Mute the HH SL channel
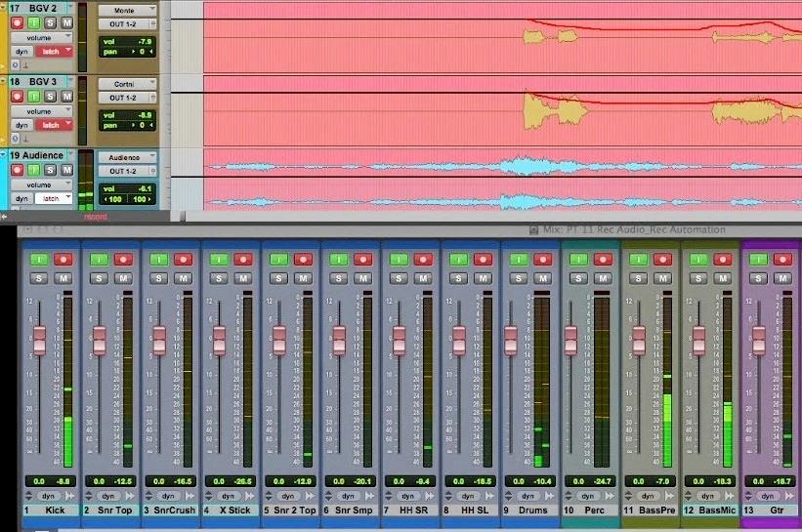Screen dimensions: 802x532 coord(483,278)
